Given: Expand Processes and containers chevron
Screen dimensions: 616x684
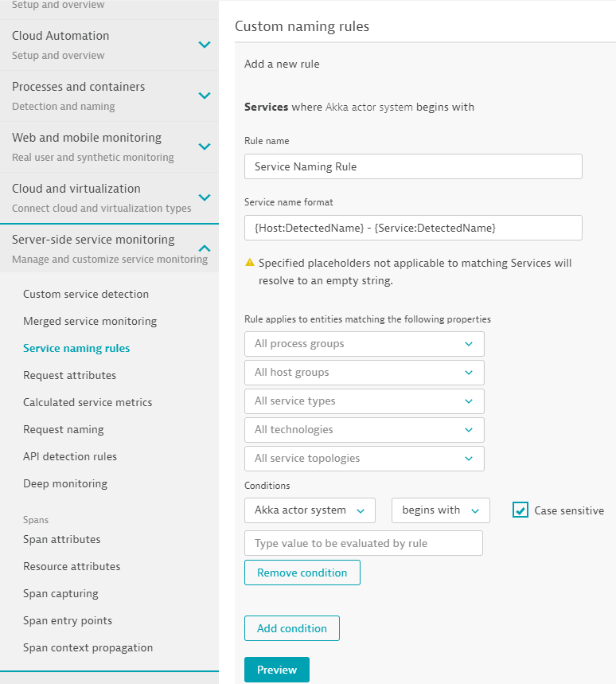Looking at the screenshot, I should click(205, 96).
